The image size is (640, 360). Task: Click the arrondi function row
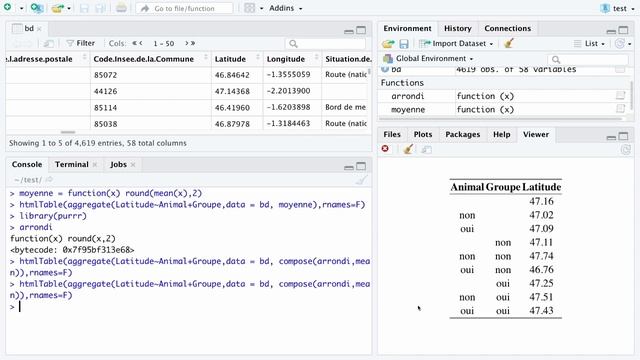pos(504,96)
